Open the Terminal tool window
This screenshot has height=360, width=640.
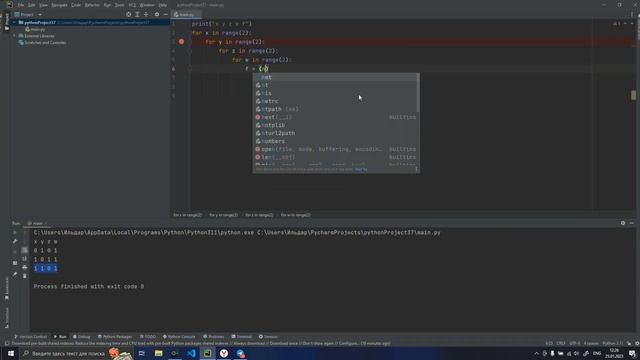coord(242,337)
